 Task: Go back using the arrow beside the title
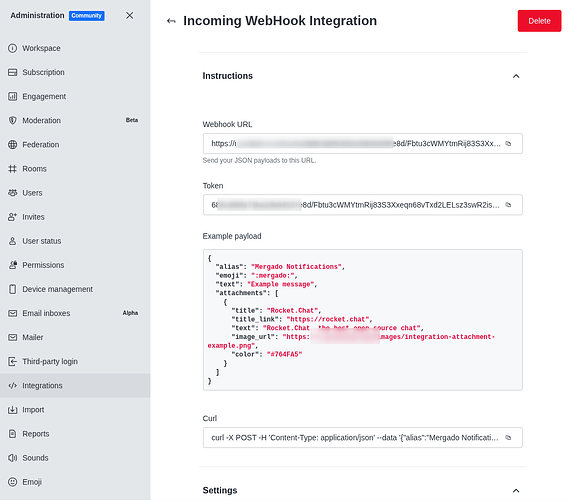(x=171, y=21)
